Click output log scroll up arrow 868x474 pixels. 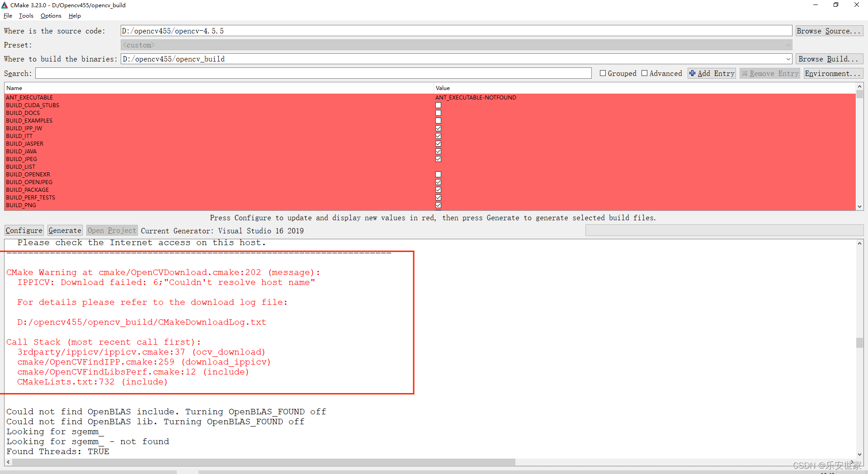pos(859,243)
